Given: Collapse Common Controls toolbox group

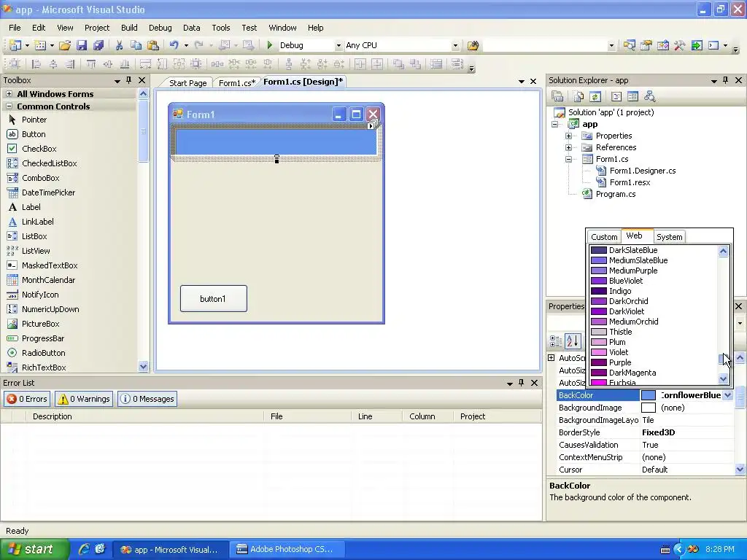Looking at the screenshot, I should pos(9,106).
